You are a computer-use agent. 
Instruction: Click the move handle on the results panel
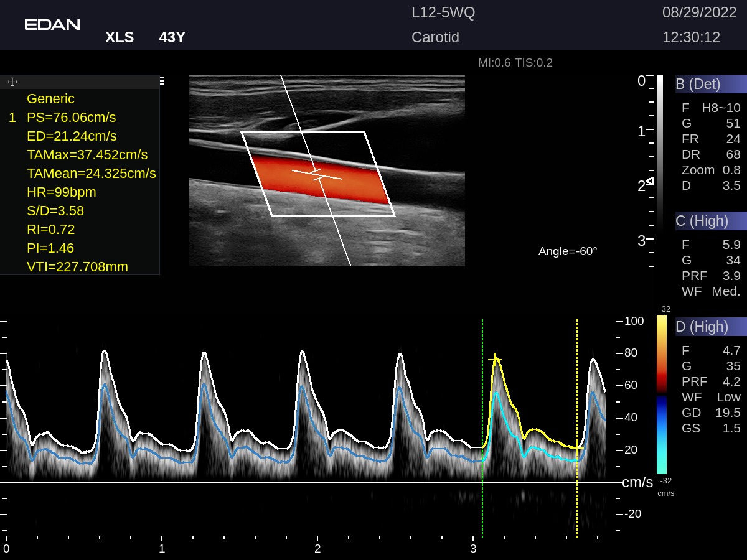(x=12, y=82)
